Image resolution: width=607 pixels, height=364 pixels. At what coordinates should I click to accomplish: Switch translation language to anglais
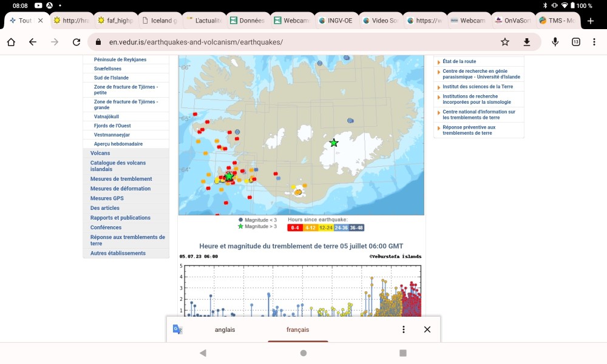[225, 329]
